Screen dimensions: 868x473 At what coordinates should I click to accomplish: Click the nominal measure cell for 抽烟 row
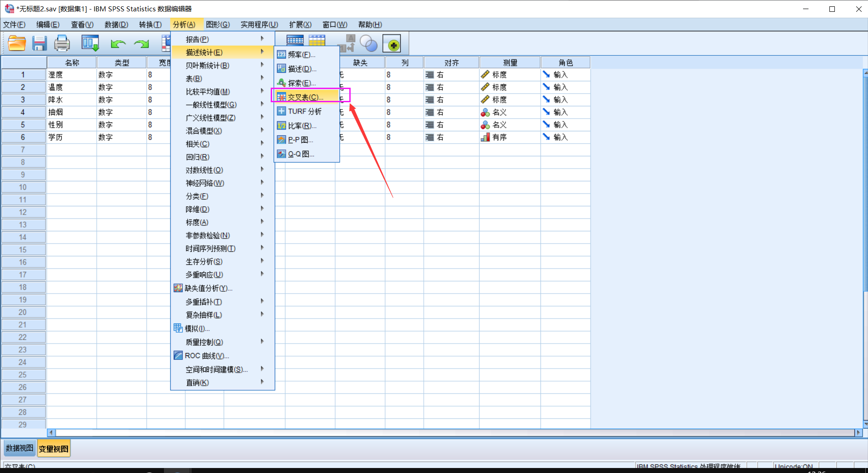click(x=510, y=112)
